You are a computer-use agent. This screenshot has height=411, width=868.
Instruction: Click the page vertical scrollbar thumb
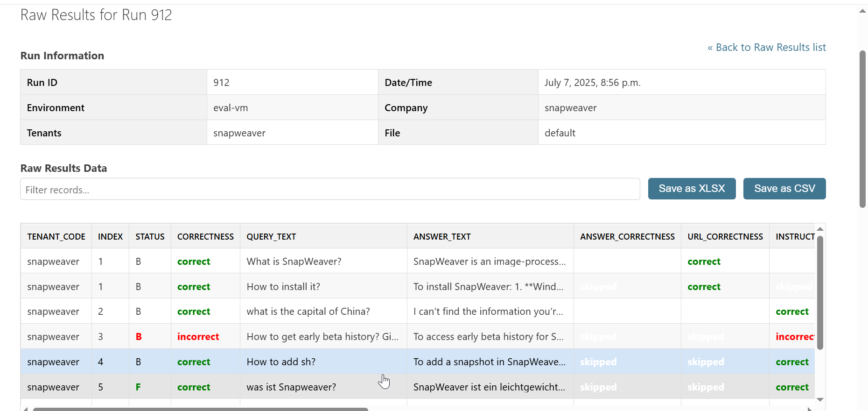(x=862, y=128)
